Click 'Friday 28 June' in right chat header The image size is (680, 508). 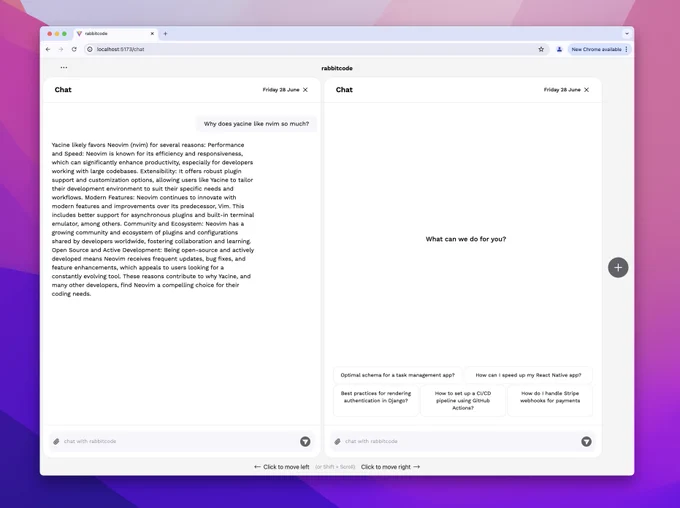[562, 90]
